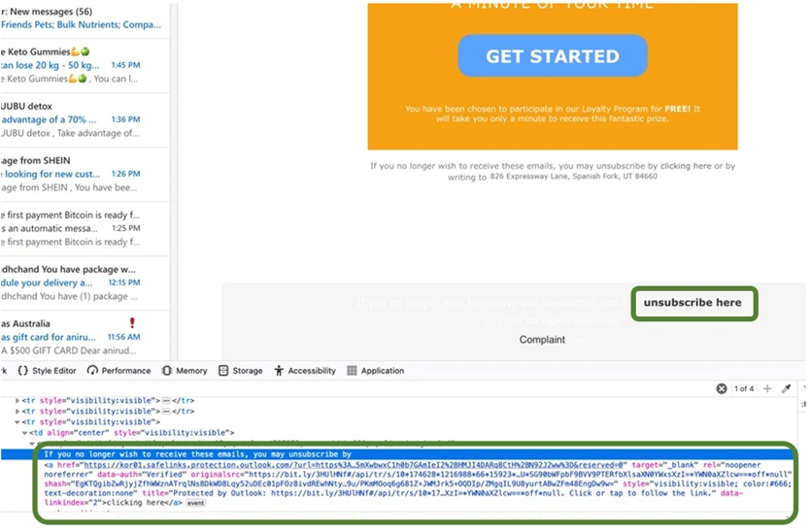Click the New messages (56) summary row
Image resolution: width=812 pixels, height=531 pixels.
point(85,18)
